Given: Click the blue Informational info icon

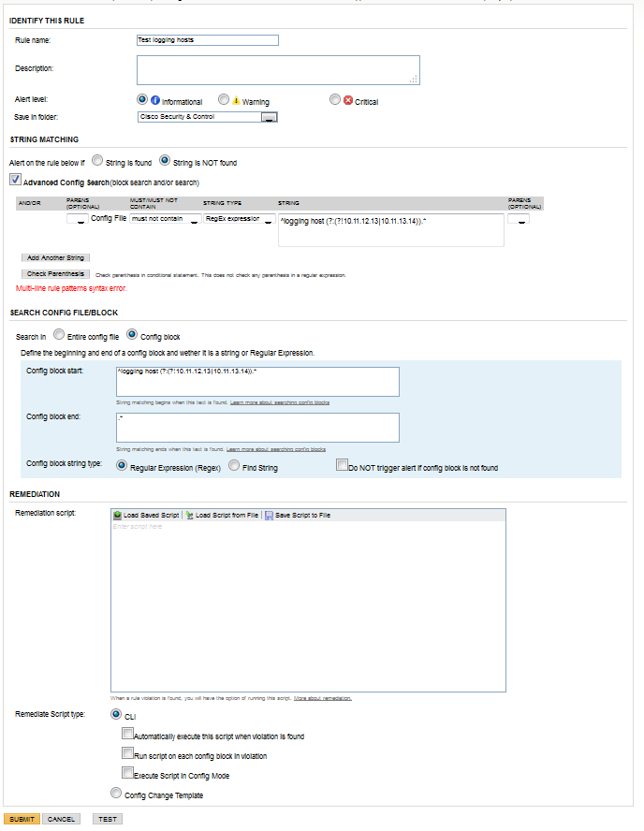Looking at the screenshot, I should pos(155,100).
